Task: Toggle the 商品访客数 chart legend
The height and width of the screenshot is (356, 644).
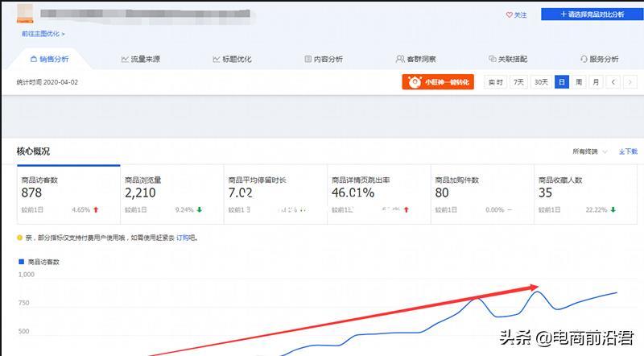Action: [x=39, y=262]
